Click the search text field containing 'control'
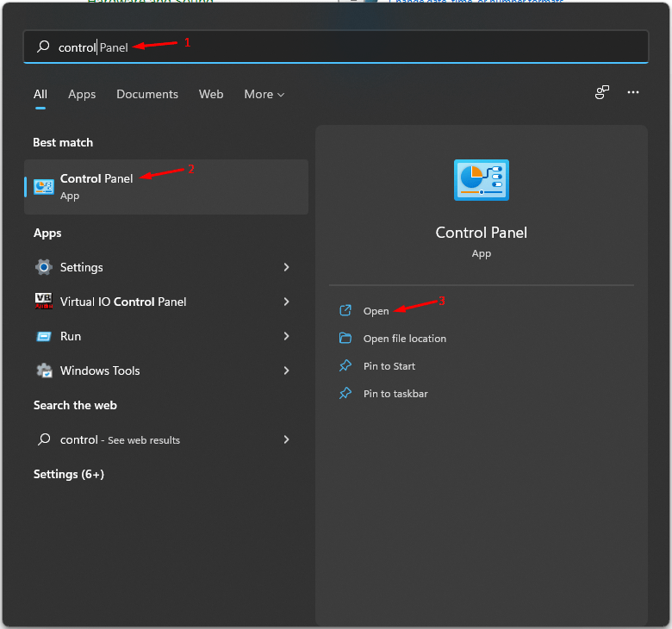The height and width of the screenshot is (629, 672). [336, 47]
